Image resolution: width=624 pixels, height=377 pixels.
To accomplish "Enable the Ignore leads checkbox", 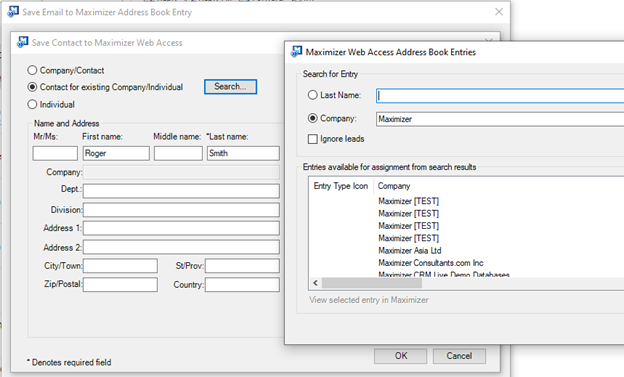I will (313, 139).
